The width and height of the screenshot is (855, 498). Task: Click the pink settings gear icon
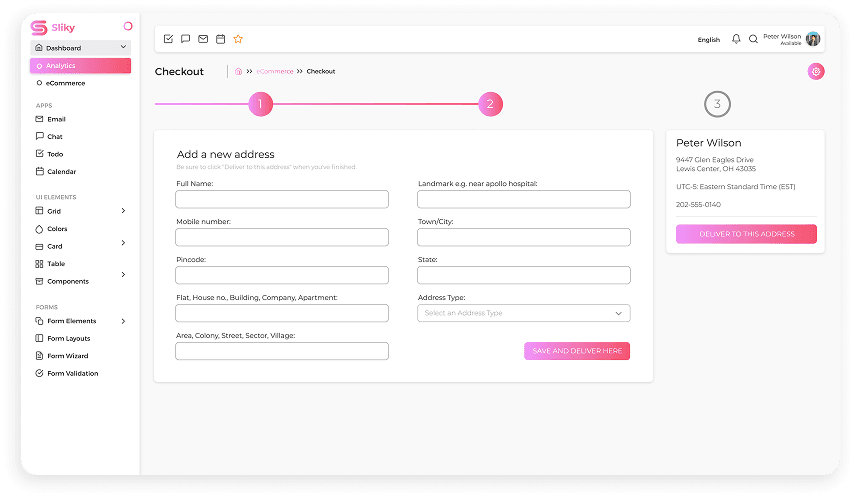point(816,71)
